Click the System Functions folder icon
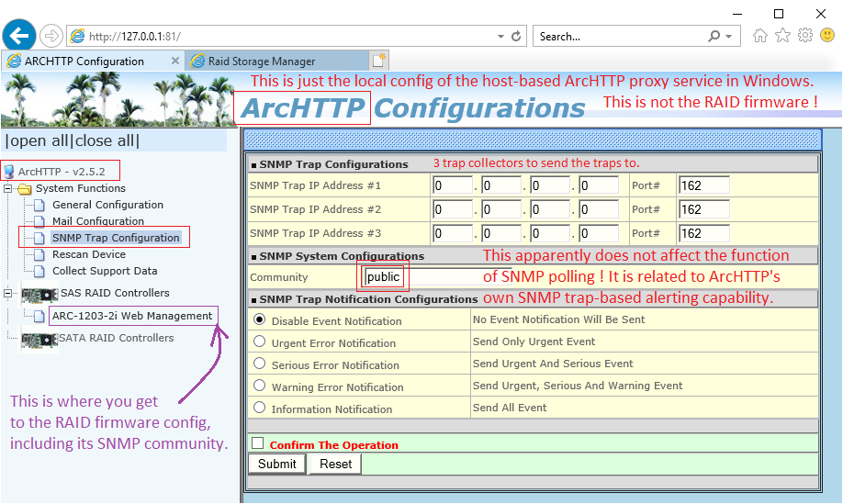This screenshot has width=843, height=504. (24, 188)
